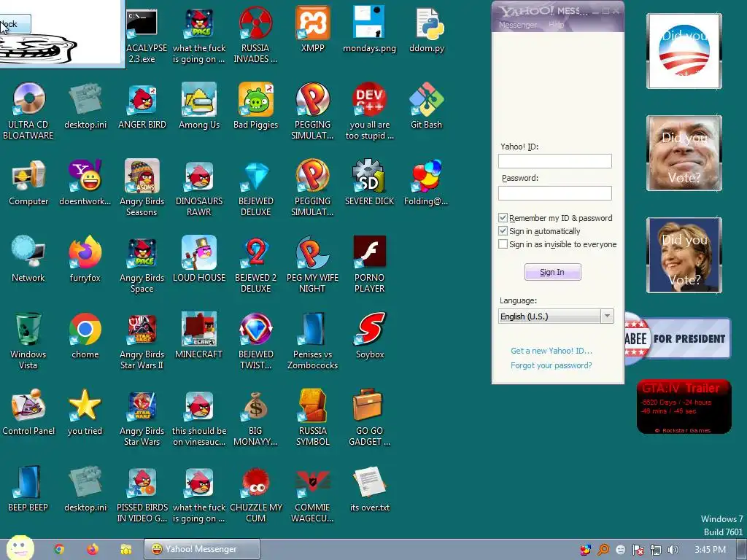Click the Hillary Did you Vote gadget

pyautogui.click(x=684, y=255)
